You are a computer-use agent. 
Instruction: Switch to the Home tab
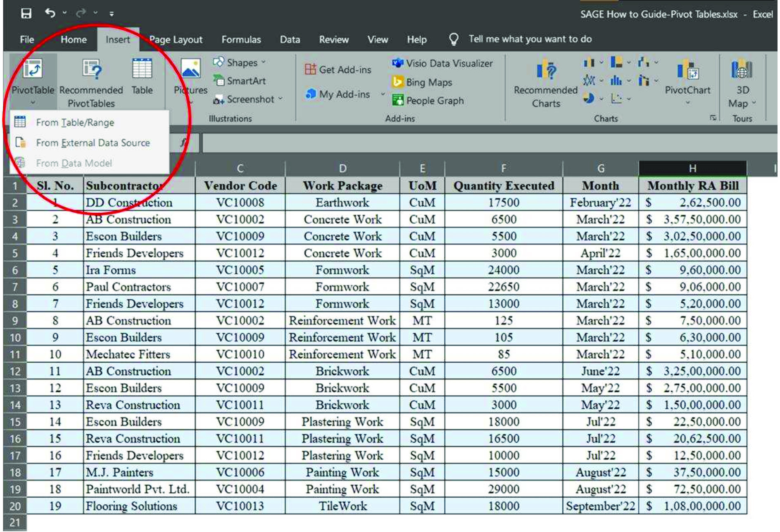[x=74, y=40]
